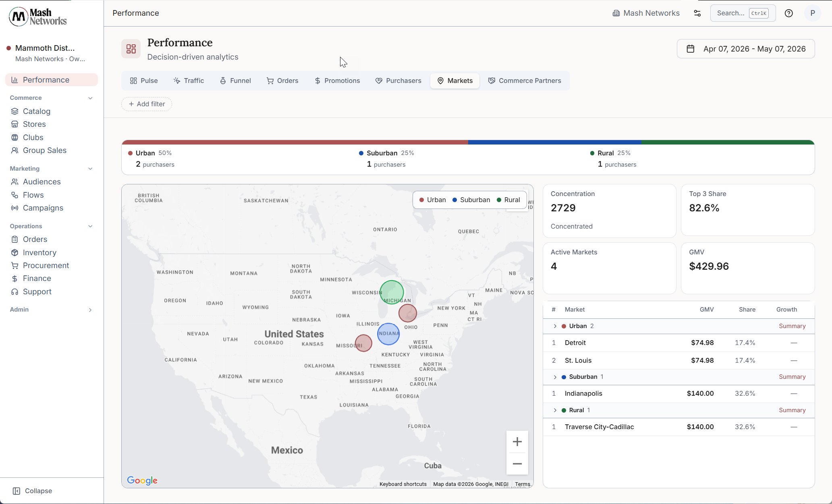Click the Stores storefront icon
Screen dimensions: 832x504
(15, 124)
